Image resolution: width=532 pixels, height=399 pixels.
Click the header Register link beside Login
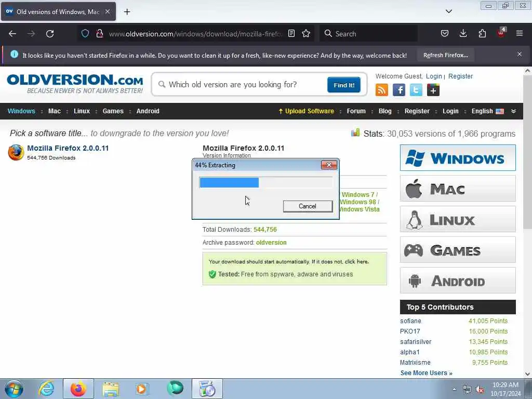(x=460, y=76)
